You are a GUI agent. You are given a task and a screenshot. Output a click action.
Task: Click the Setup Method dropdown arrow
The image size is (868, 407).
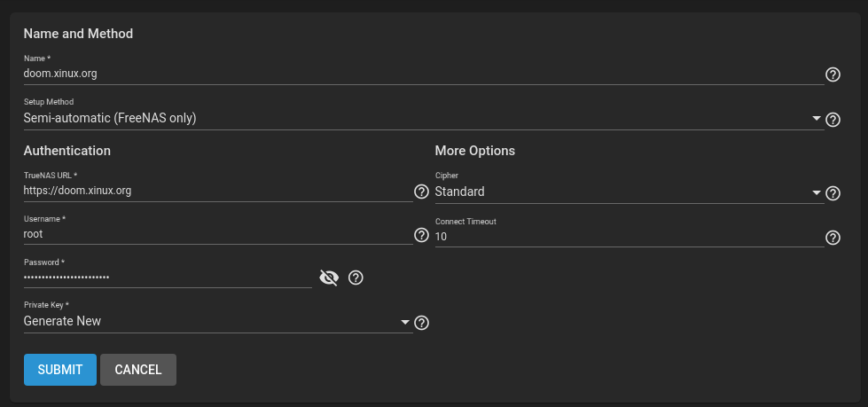coord(816,118)
